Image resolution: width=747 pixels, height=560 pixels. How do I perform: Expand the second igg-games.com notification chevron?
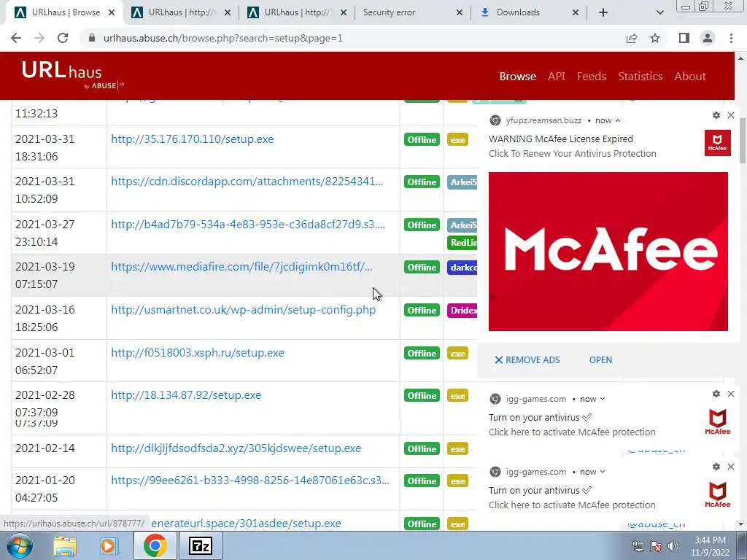(x=603, y=472)
